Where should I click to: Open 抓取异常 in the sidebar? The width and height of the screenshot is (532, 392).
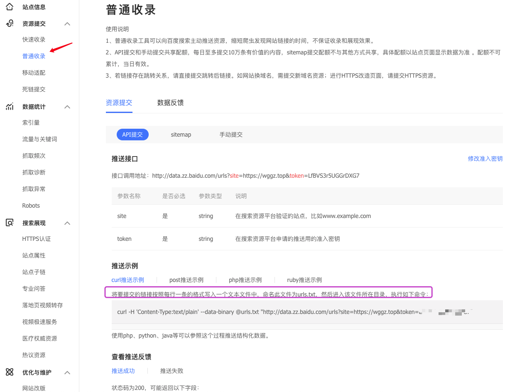click(x=34, y=189)
